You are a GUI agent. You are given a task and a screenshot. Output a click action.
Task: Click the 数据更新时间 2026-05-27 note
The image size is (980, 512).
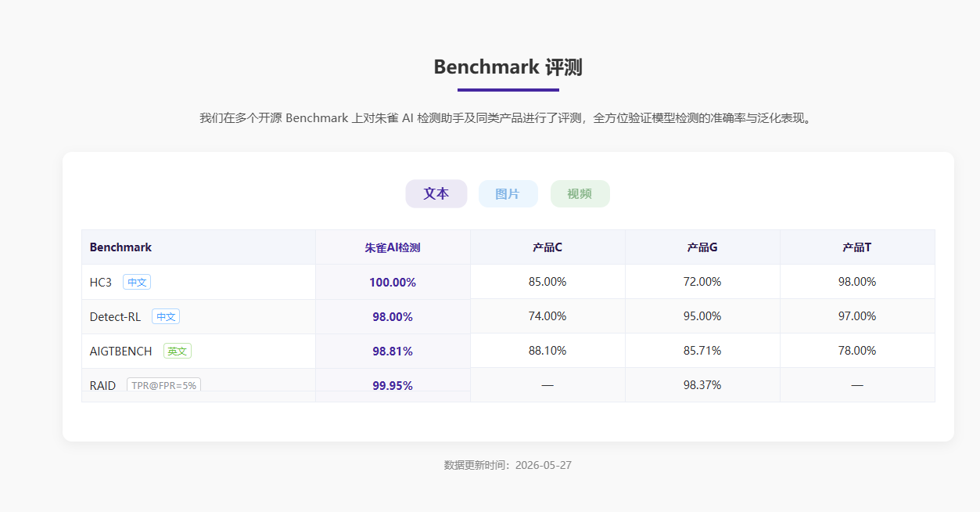(508, 465)
